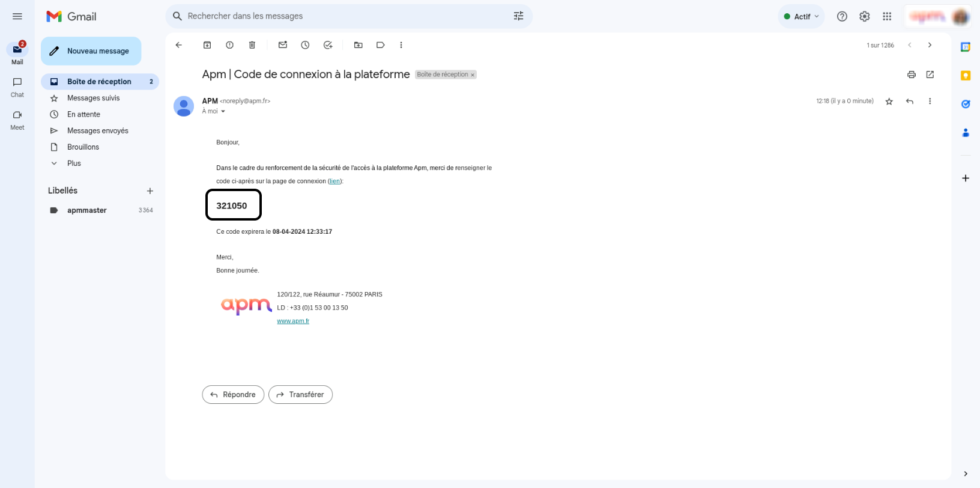
Task: Follow the lien login page link
Action: (x=334, y=181)
